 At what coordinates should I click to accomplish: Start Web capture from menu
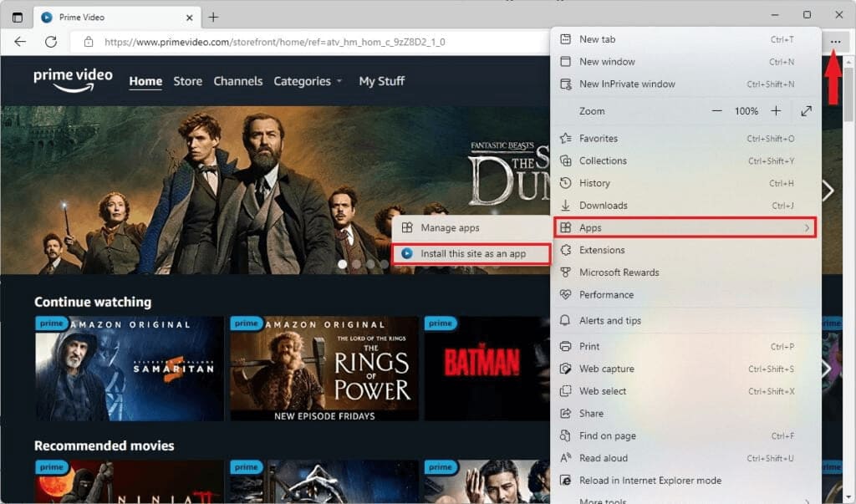point(685,369)
